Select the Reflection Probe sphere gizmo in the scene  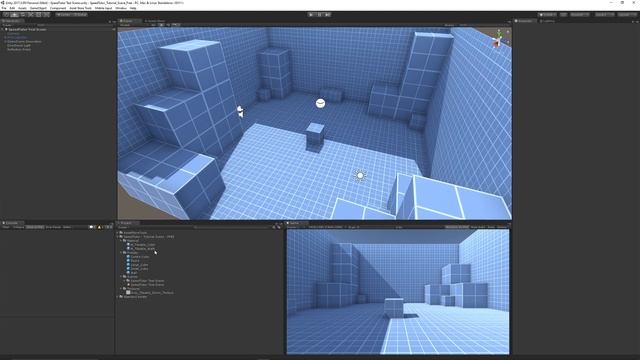320,103
